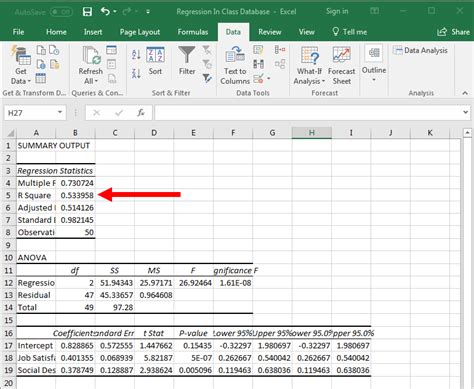Toggle the AutoSave switch
The image size is (474, 389).
tap(62, 12)
